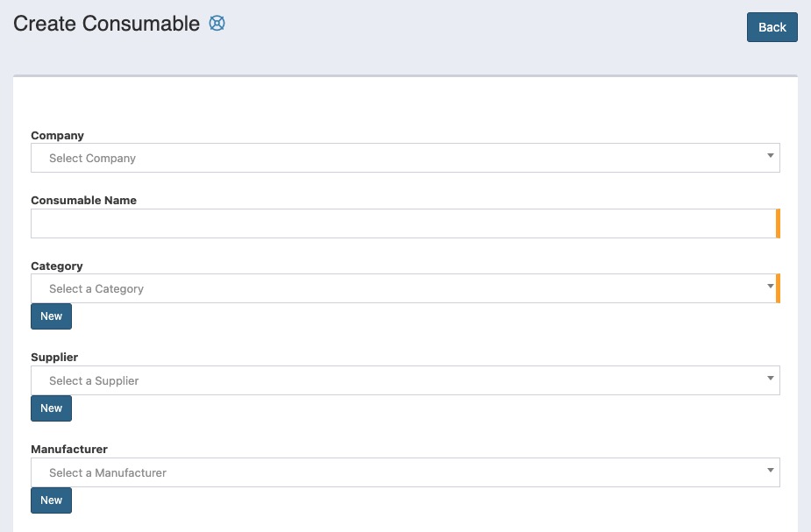Click the Manufacturer dropdown chevron icon

770,472
